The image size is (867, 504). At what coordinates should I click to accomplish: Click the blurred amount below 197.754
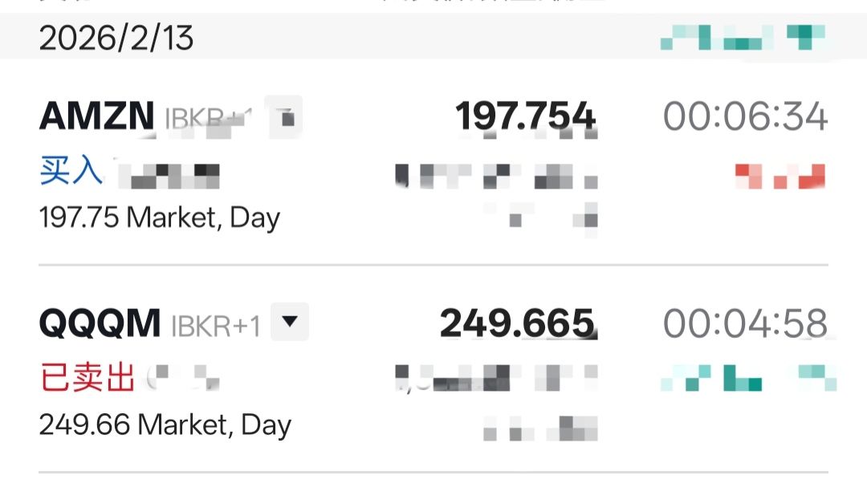tap(497, 176)
